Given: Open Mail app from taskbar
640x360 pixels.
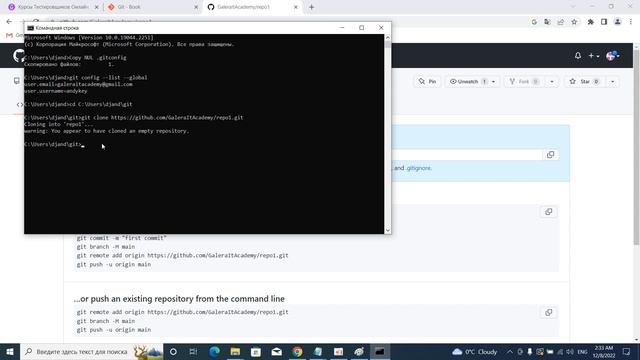Looking at the screenshot, I should click(276, 351).
